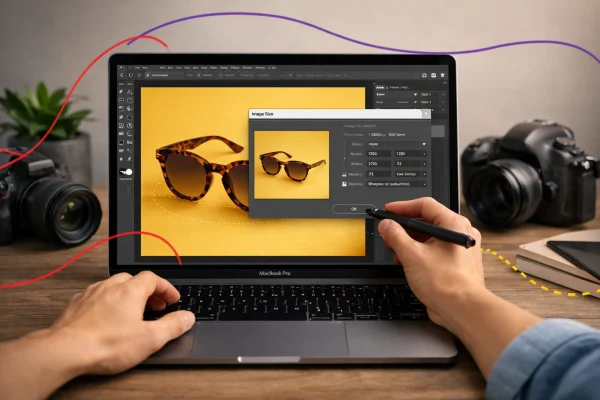Click the cloud icon at the top-right toolbar
Image resolution: width=600 pixels, height=400 pixels.
pyautogui.click(x=424, y=75)
